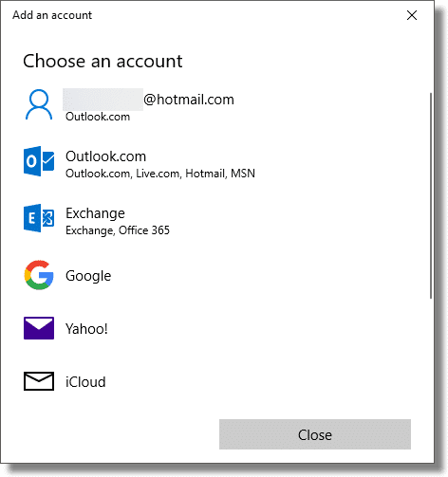
Task: Select the Google account label
Action: 88,276
